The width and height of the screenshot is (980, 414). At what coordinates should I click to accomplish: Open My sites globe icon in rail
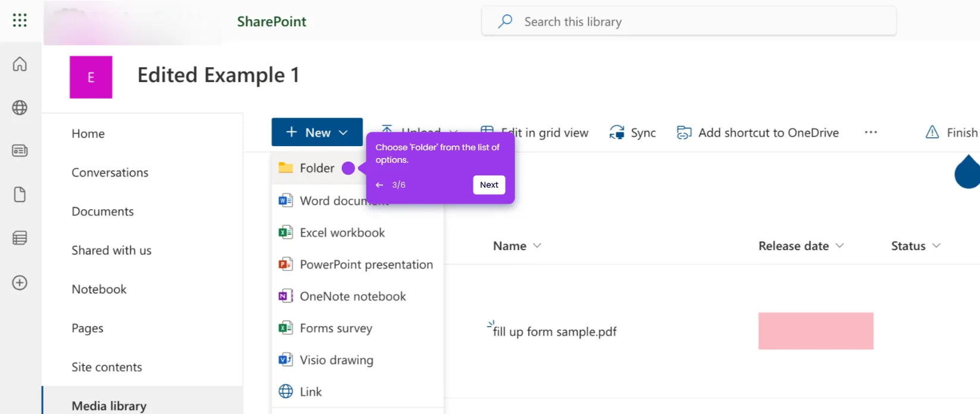(x=20, y=108)
